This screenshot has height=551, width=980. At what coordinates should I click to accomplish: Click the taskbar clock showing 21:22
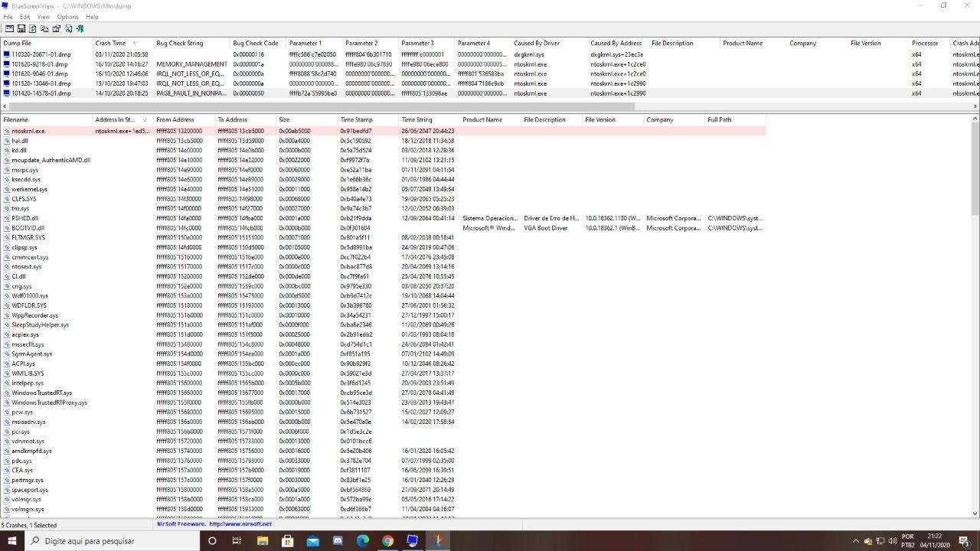point(935,541)
